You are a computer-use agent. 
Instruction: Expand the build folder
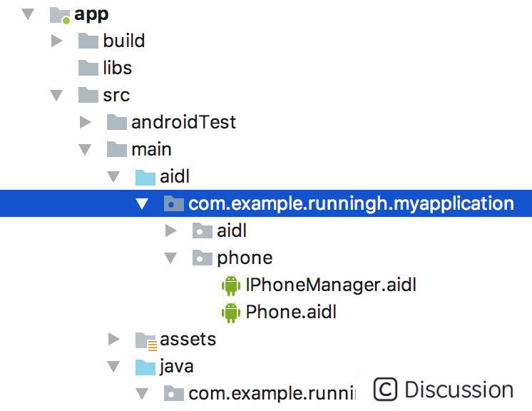57,41
